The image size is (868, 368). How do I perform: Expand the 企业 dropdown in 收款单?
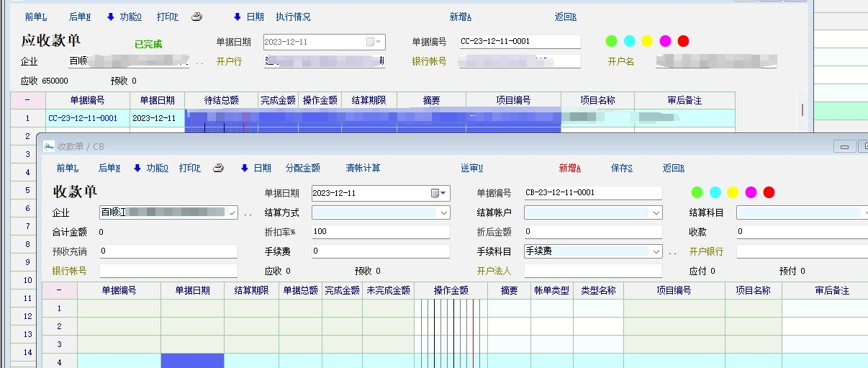[x=231, y=213]
